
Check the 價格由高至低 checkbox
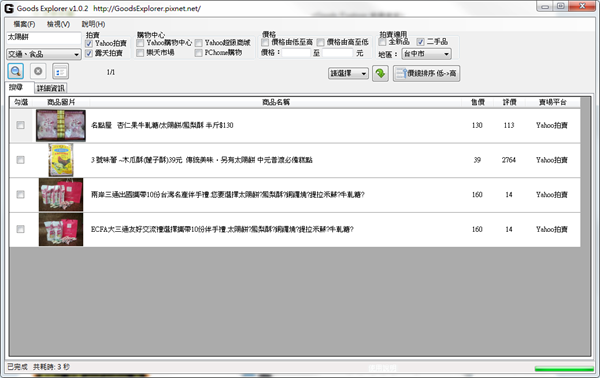(321, 42)
